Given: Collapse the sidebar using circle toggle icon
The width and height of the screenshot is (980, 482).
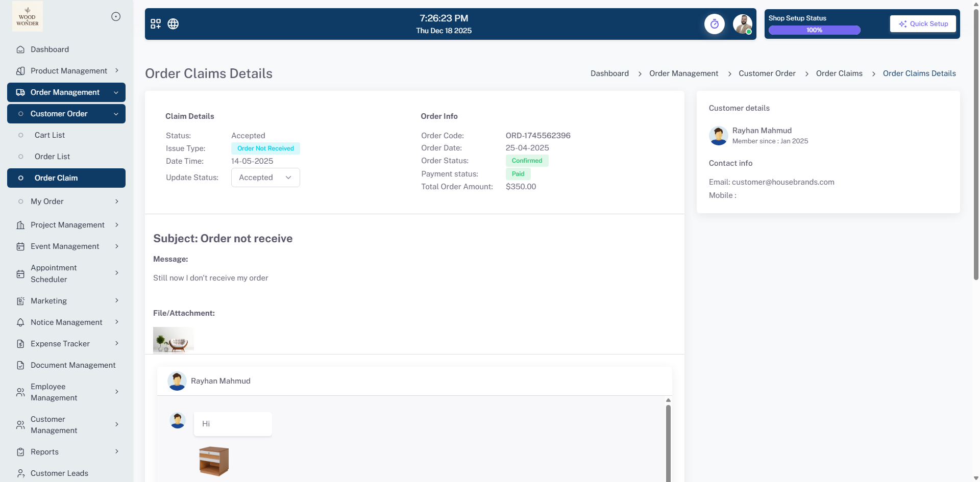Looking at the screenshot, I should pos(116,16).
